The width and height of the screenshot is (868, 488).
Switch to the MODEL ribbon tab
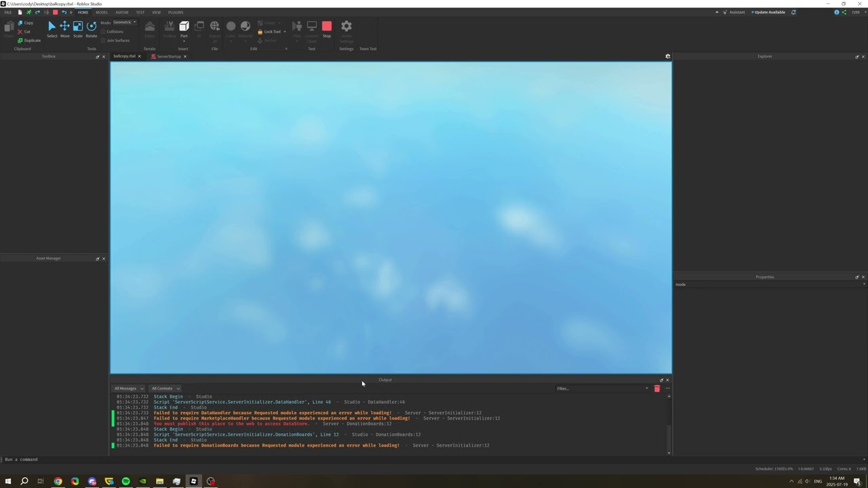102,12
